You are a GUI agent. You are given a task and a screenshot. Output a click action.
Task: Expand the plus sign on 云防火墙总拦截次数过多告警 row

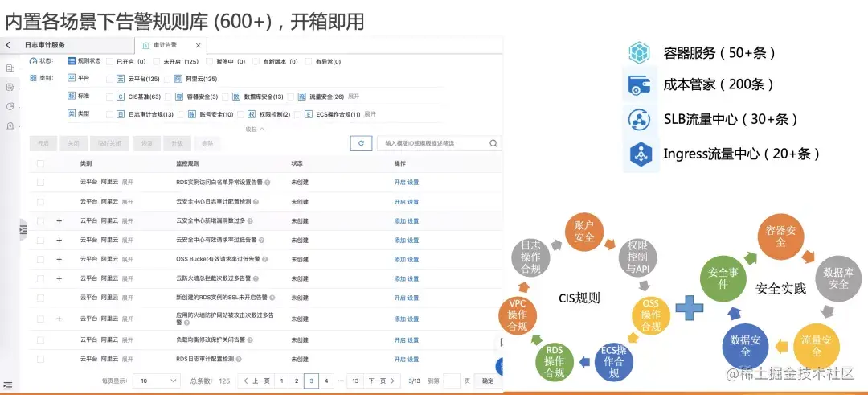pyautogui.click(x=59, y=278)
